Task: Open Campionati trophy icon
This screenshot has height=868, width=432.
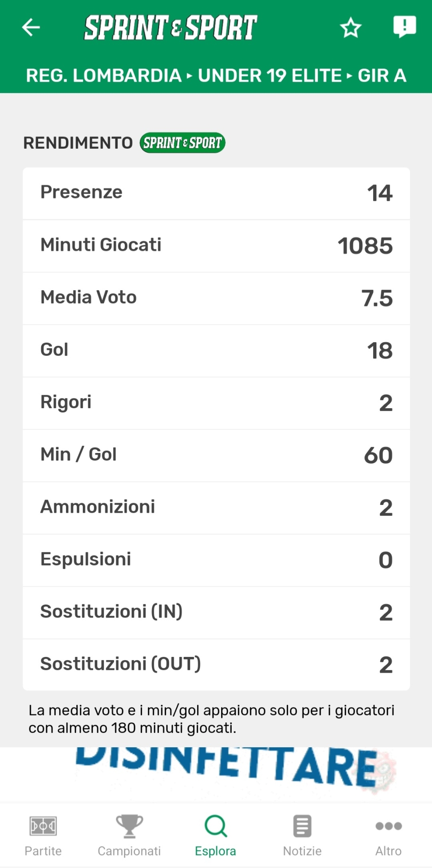Action: point(129,826)
